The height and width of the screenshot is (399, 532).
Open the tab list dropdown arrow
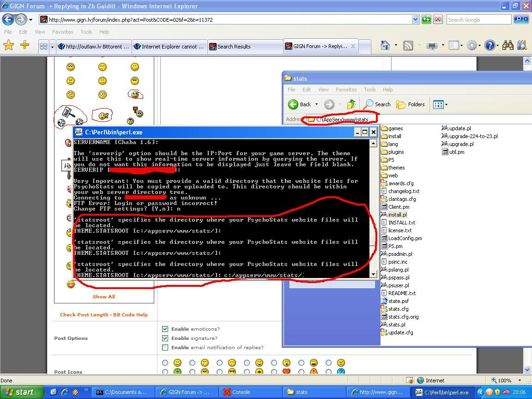(x=52, y=47)
